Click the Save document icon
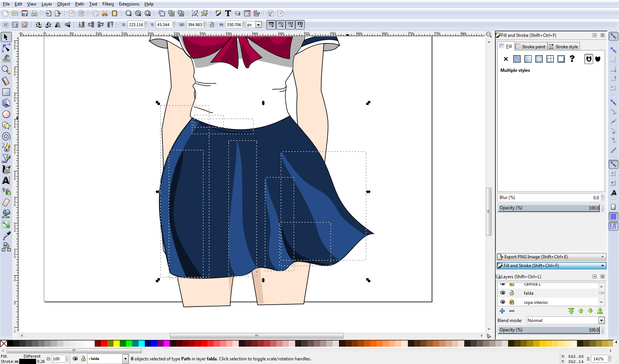The height and width of the screenshot is (364, 619). 25,13
